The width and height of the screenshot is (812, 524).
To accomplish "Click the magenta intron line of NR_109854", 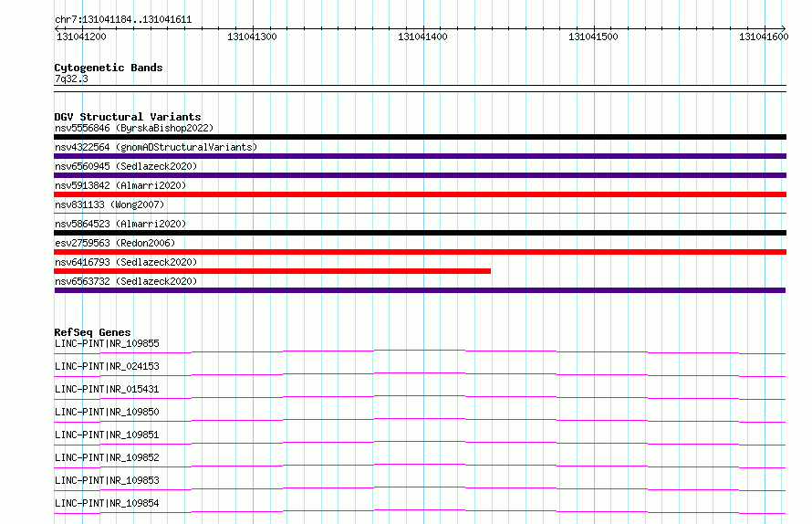I will pos(420,510).
